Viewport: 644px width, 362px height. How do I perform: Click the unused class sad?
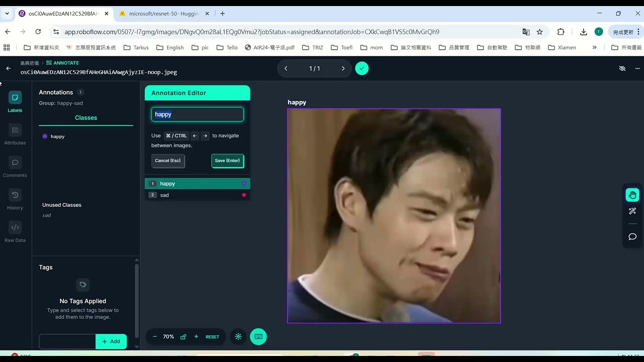point(46,215)
